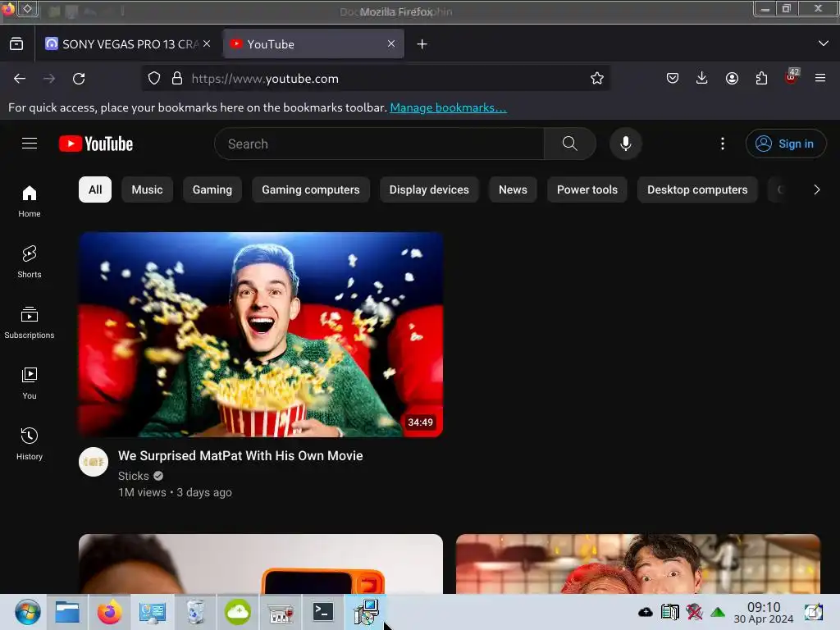
Task: Close the YouTube tab
Action: (391, 44)
